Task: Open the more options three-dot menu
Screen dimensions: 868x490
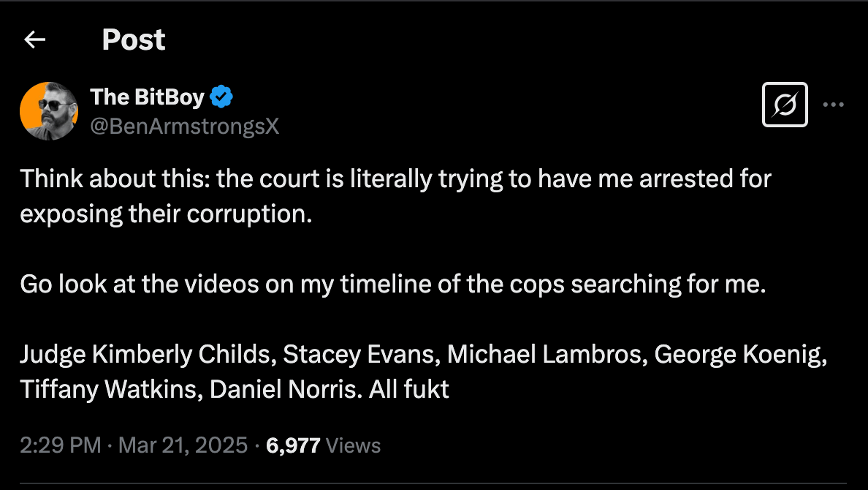Action: (833, 105)
